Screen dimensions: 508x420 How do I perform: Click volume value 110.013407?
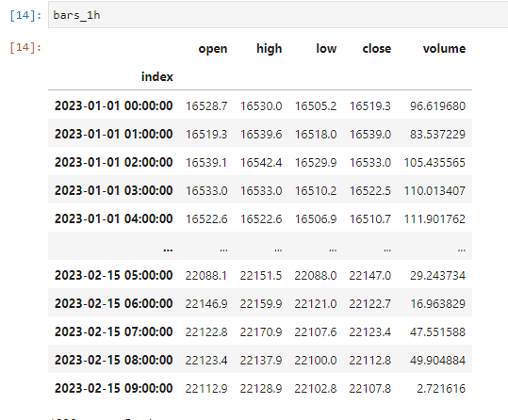[434, 191]
